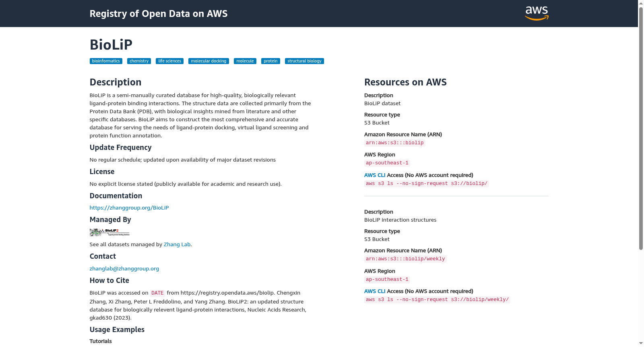The height and width of the screenshot is (347, 644).
Task: Filter by life sciences tag
Action: [169, 61]
